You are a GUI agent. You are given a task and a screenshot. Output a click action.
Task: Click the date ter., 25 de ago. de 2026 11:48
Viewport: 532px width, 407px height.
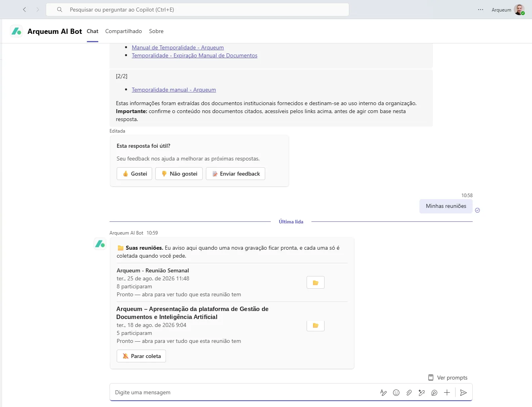coord(153,278)
